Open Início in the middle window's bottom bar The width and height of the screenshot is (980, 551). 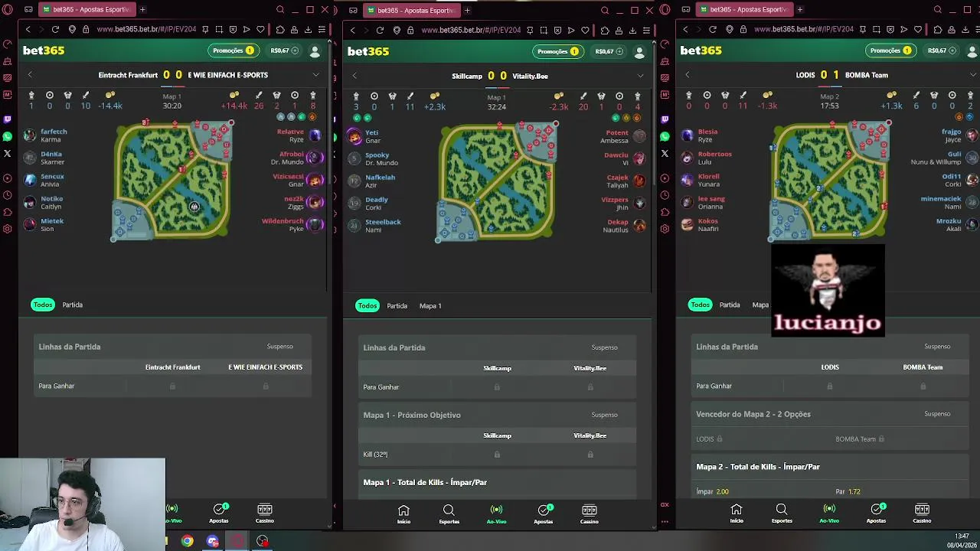click(x=403, y=514)
